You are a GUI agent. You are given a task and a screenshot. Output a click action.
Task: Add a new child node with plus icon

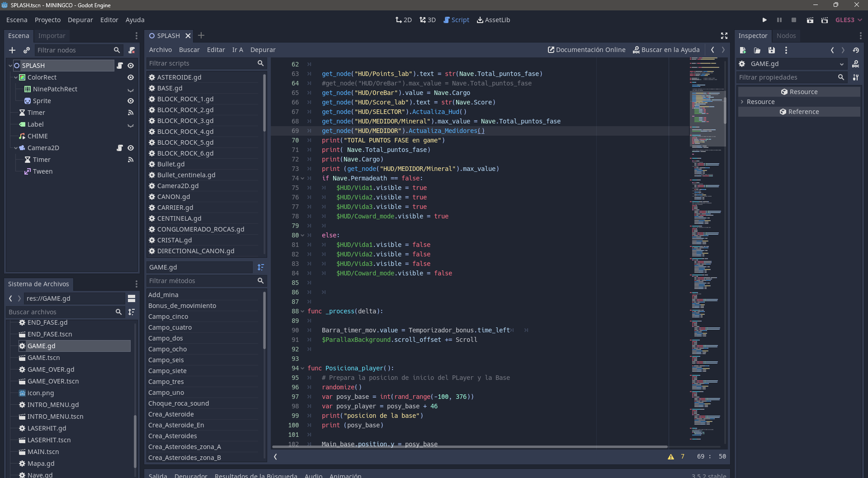[x=12, y=50]
